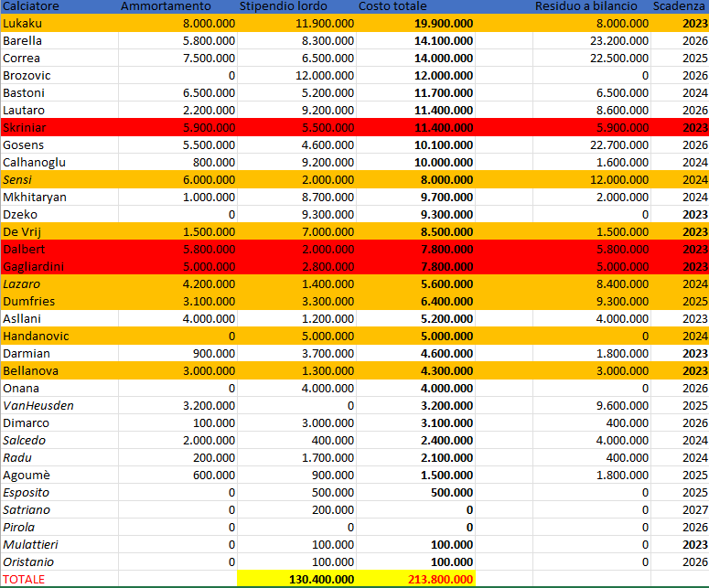Select the Costo totale header cell
Viewport: 709px width, 588px height.
coord(393,6)
